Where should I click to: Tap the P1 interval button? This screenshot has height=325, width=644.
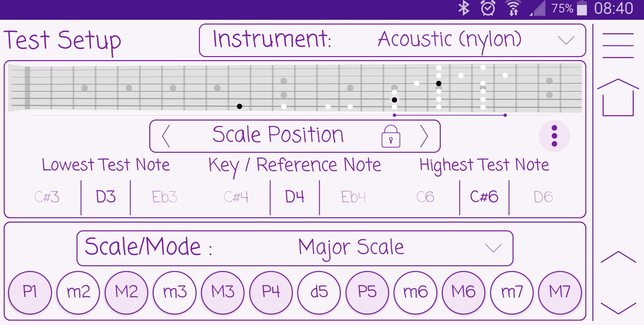tap(30, 292)
